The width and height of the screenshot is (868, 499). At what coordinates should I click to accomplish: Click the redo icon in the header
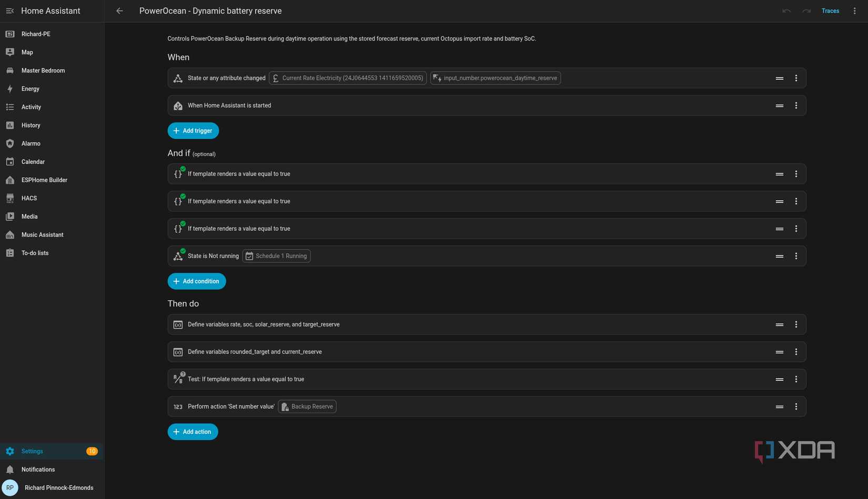coord(806,11)
